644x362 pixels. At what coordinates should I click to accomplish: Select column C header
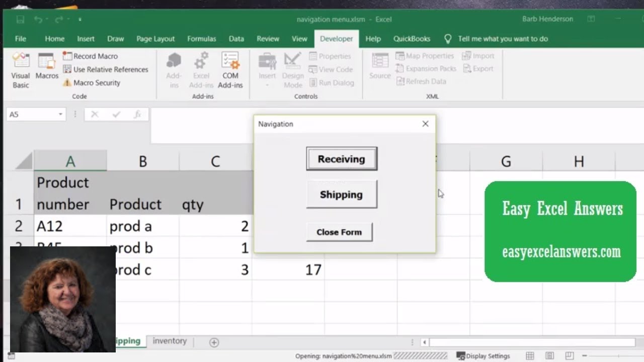pos(215,161)
